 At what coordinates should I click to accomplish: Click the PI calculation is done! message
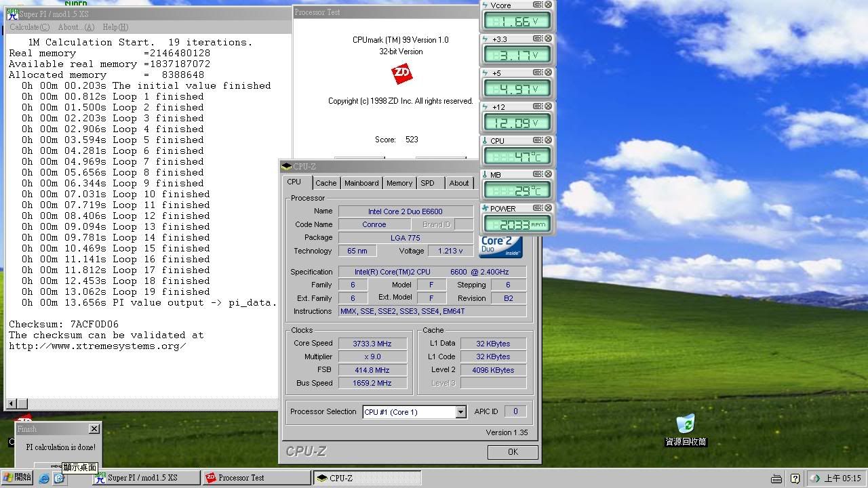click(60, 447)
